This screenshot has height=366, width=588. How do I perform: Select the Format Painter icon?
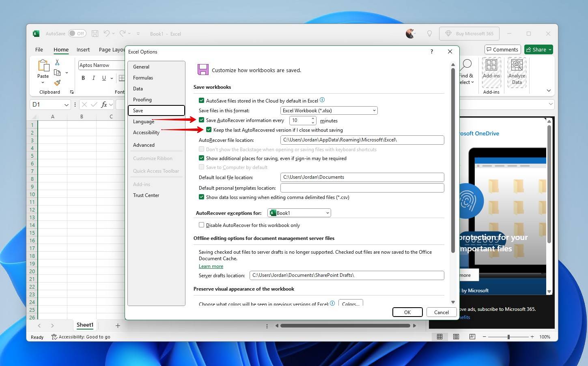[x=57, y=83]
